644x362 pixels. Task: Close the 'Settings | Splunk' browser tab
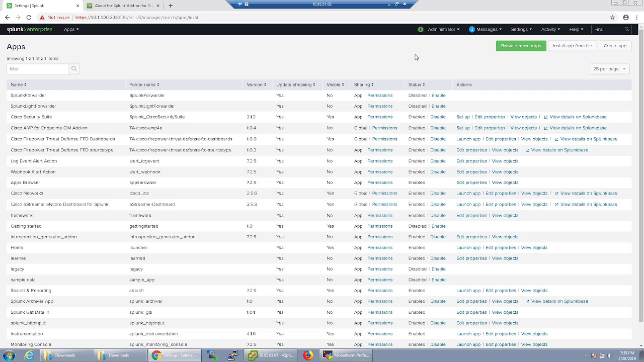[x=77, y=6]
